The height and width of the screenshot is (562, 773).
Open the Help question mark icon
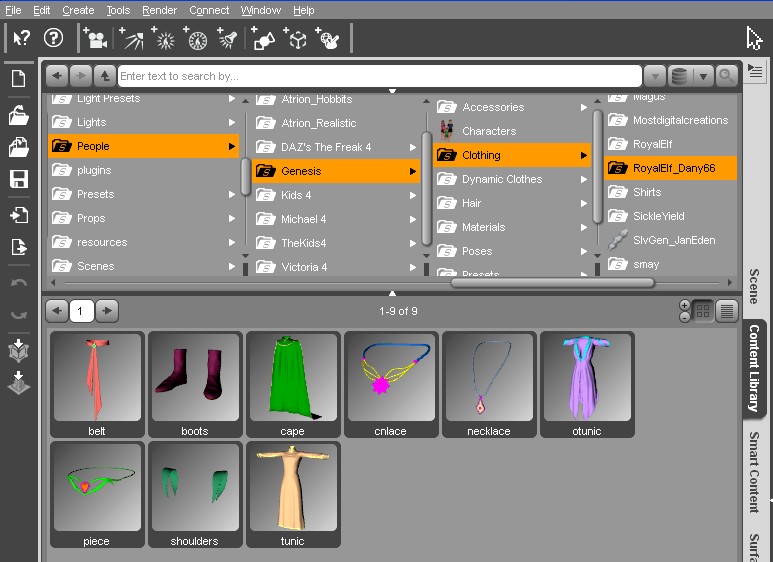(x=53, y=38)
